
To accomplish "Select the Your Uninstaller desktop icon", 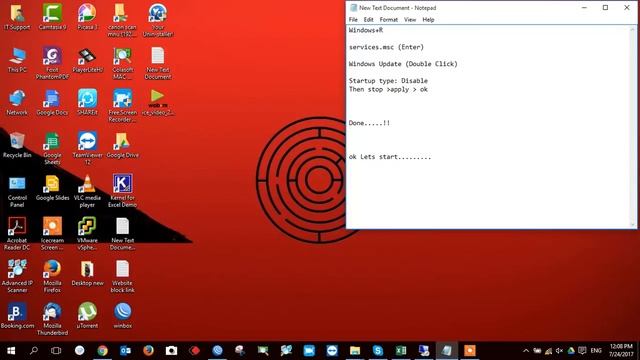I will [158, 20].
